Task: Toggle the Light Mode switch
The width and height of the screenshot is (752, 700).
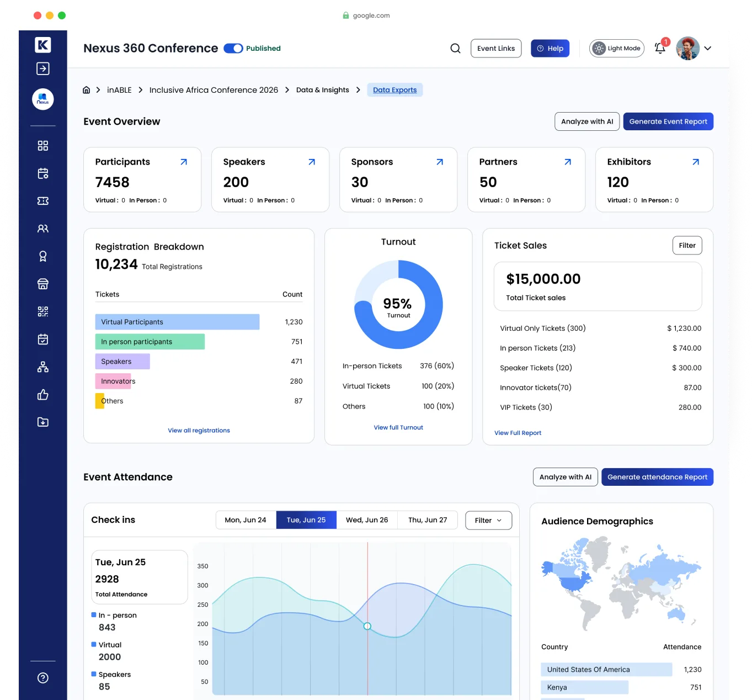Action: (x=617, y=49)
